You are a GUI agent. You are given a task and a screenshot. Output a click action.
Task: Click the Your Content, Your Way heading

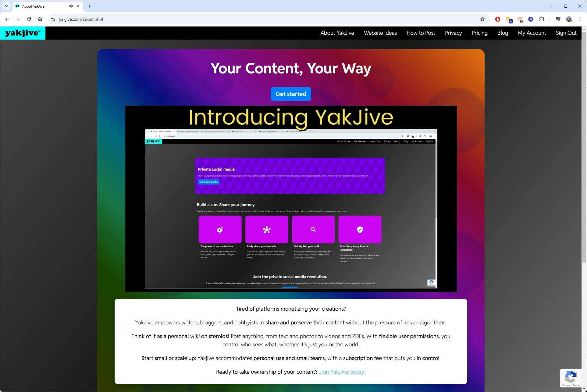(291, 68)
